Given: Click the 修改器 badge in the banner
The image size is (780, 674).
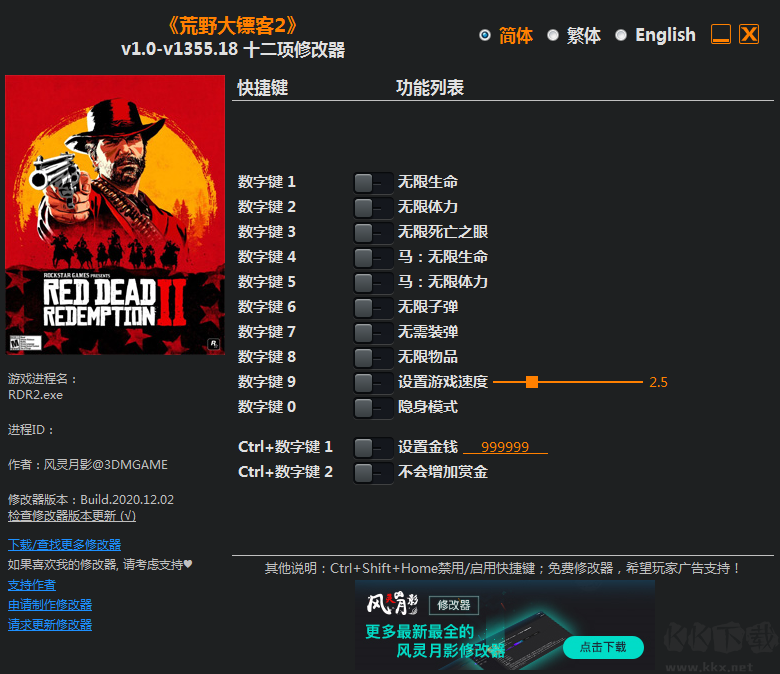Looking at the screenshot, I should [454, 605].
